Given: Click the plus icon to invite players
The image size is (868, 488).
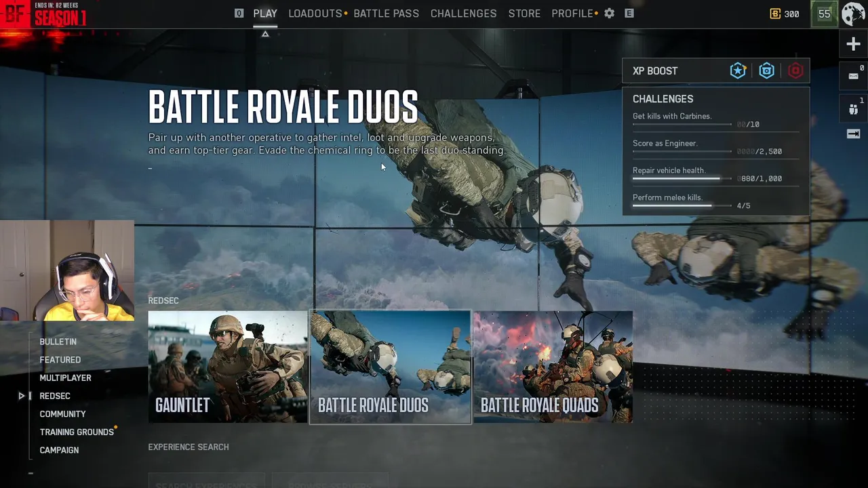Looking at the screenshot, I should pyautogui.click(x=853, y=44).
